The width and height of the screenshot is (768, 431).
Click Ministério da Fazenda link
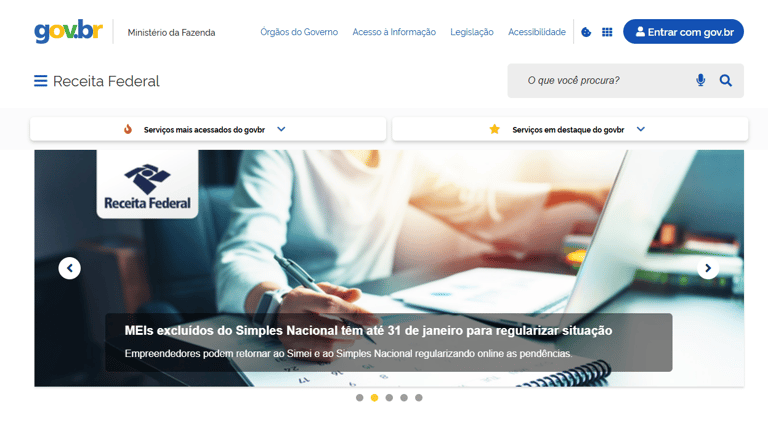tap(171, 33)
